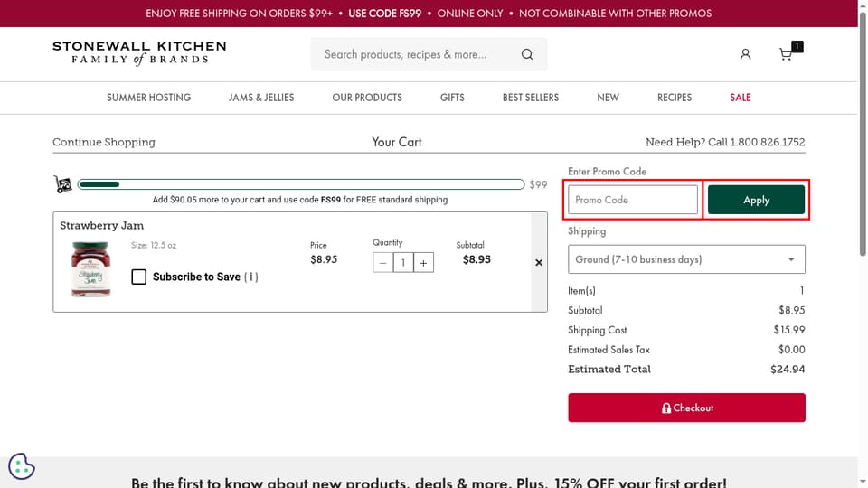Open the New menu item
868x488 pixels.
608,98
